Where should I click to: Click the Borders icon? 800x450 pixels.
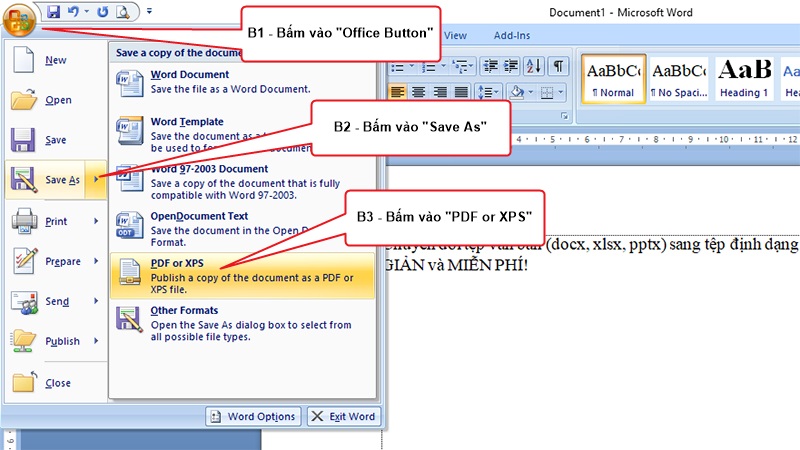(547, 93)
